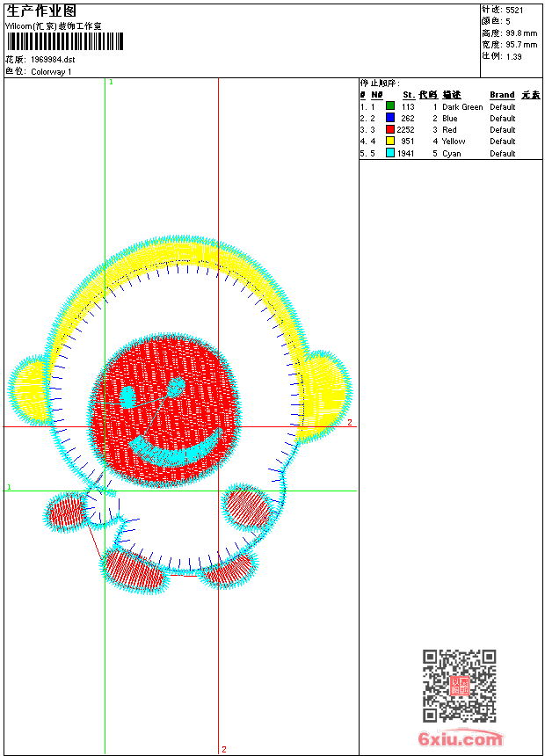
Task: Click the St. column header
Action: pos(409,95)
